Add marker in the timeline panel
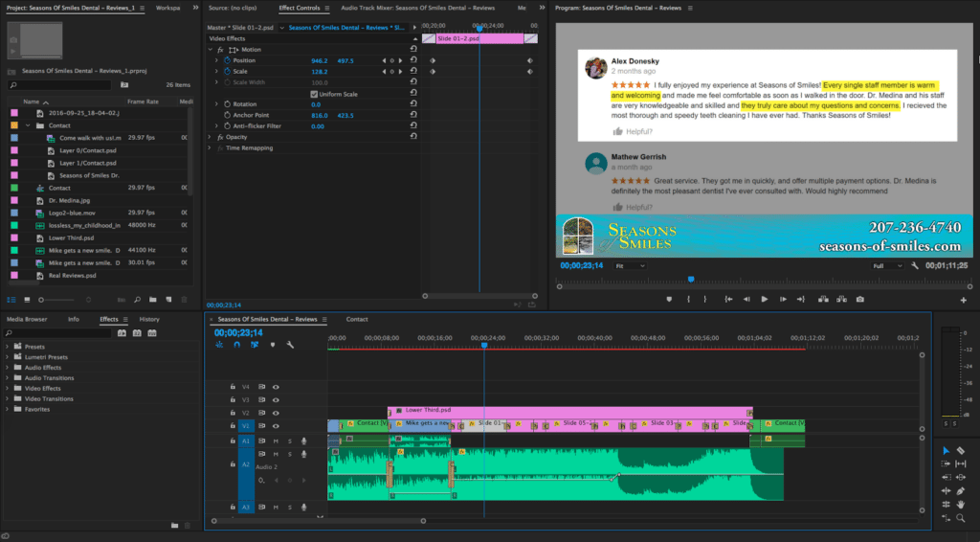Image resolution: width=980 pixels, height=542 pixels. click(273, 345)
